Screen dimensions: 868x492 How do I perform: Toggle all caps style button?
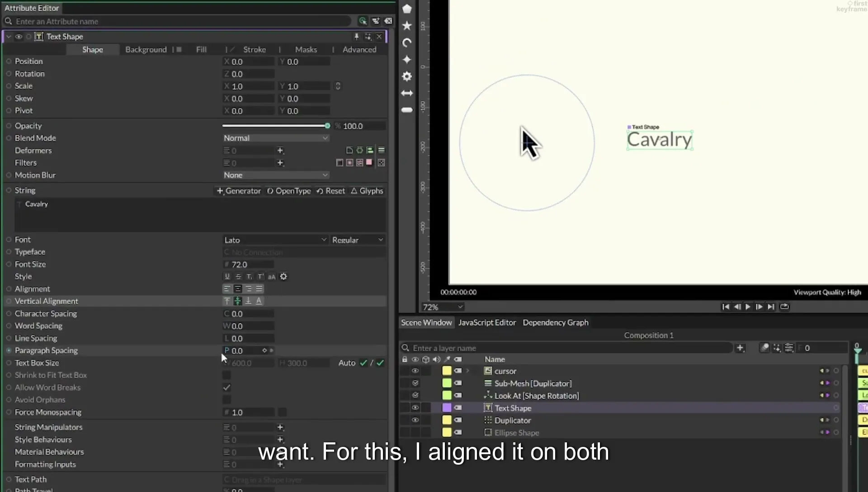tap(272, 277)
